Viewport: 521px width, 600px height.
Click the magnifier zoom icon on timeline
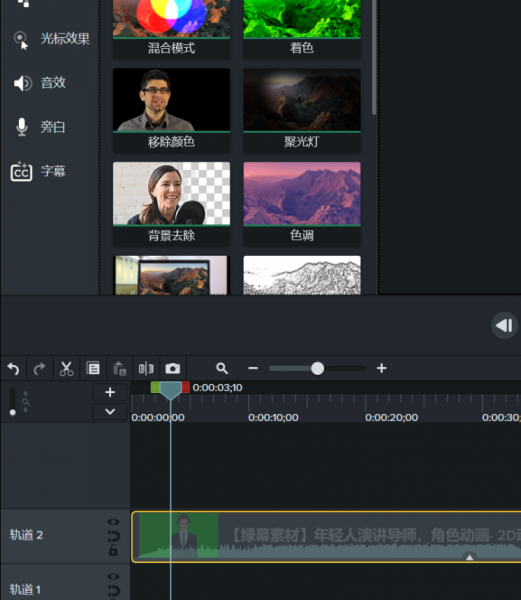(x=222, y=368)
